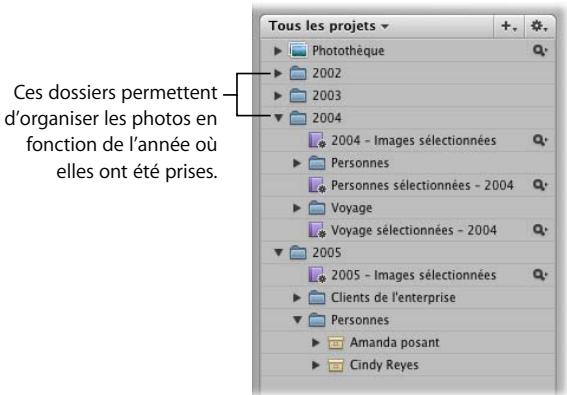
Task: Collapse the 2004 folder triangle
Action: [x=278, y=118]
